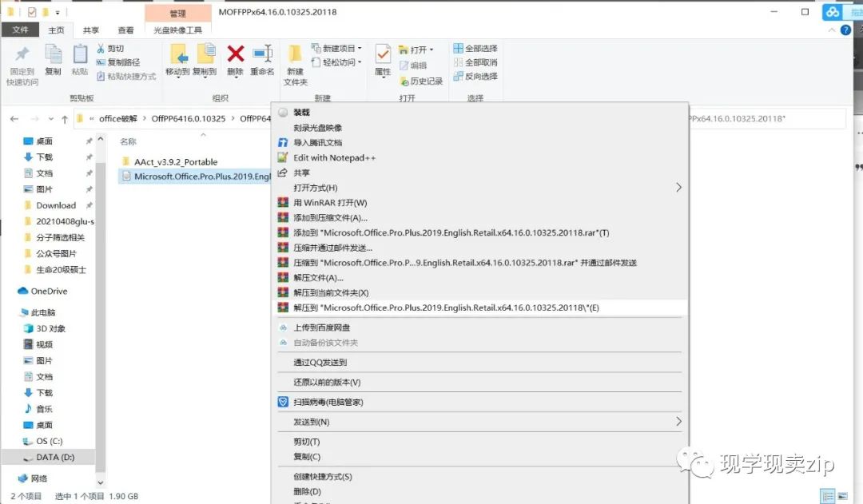The image size is (863, 504).
Task: Click the New Folder icon
Action: [x=295, y=54]
